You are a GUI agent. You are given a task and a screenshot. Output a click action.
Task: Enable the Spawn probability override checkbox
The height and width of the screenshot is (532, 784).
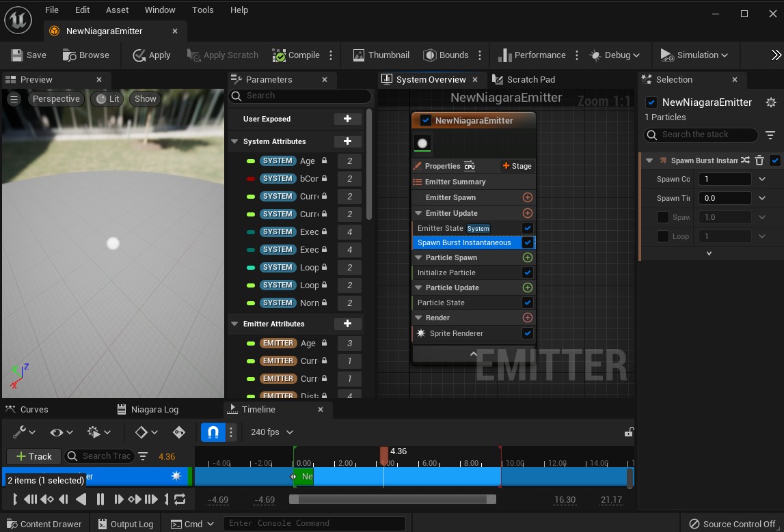coord(663,217)
